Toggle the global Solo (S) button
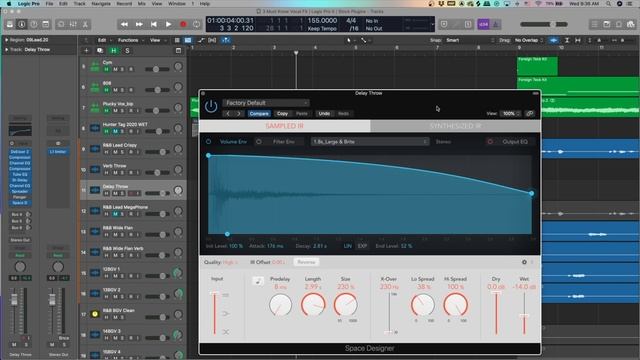 click(x=127, y=51)
